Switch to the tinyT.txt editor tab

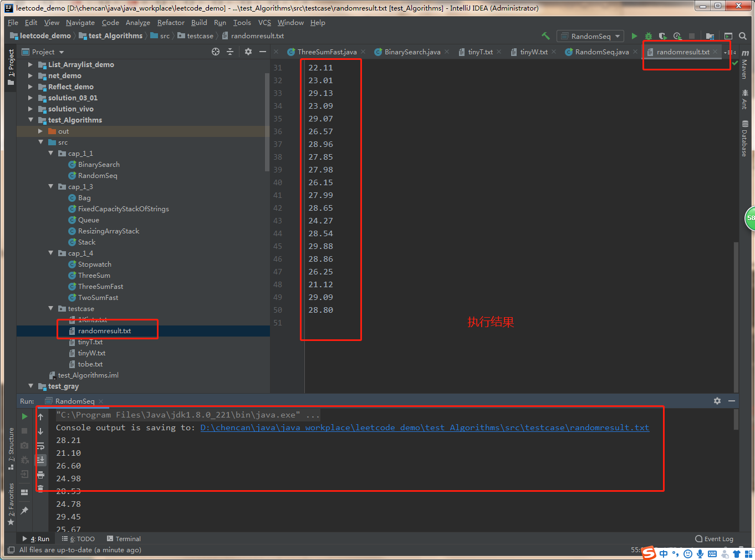480,52
